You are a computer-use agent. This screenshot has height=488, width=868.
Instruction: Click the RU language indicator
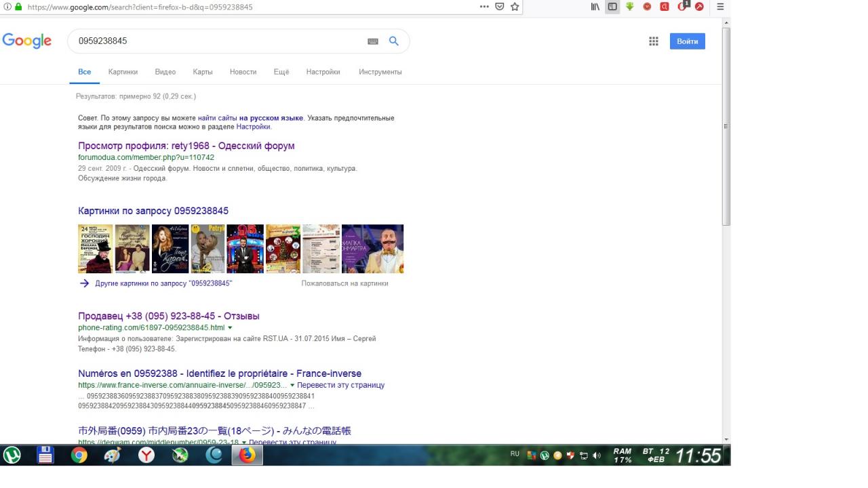coord(515,454)
